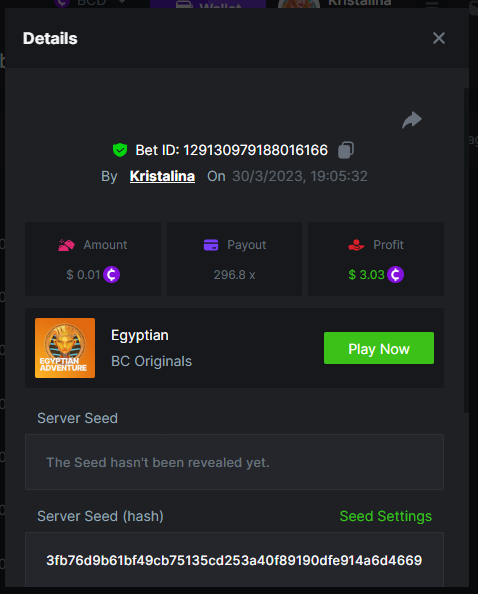Click the Egyptian game title

coord(140,336)
